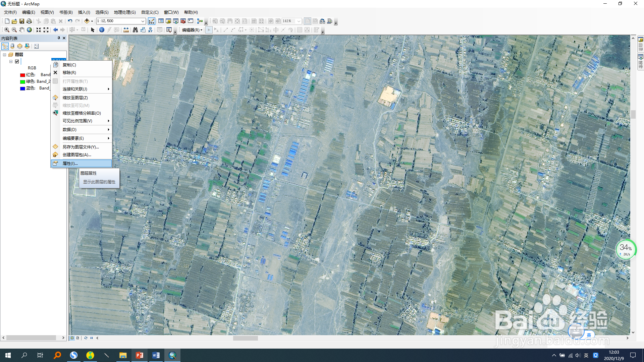Screen dimensions: 644x362
Task: Open the map scale dropdown
Action: pos(143,21)
